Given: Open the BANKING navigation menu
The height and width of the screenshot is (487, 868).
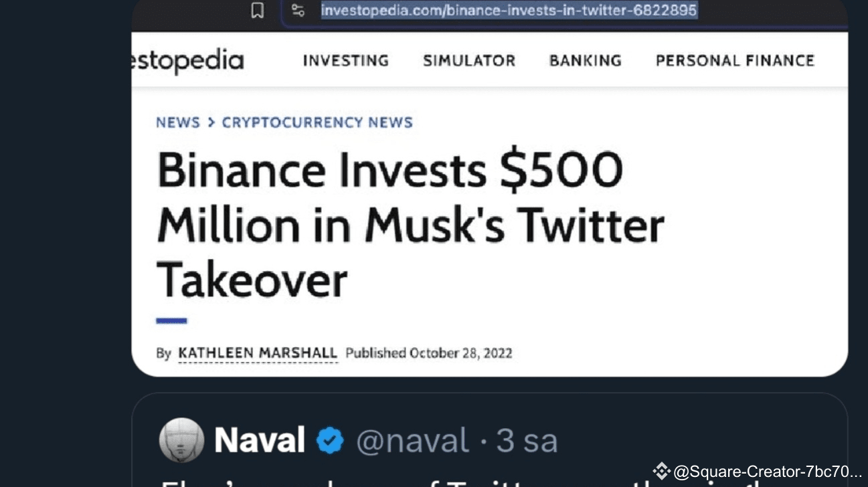Looking at the screenshot, I should coord(584,60).
